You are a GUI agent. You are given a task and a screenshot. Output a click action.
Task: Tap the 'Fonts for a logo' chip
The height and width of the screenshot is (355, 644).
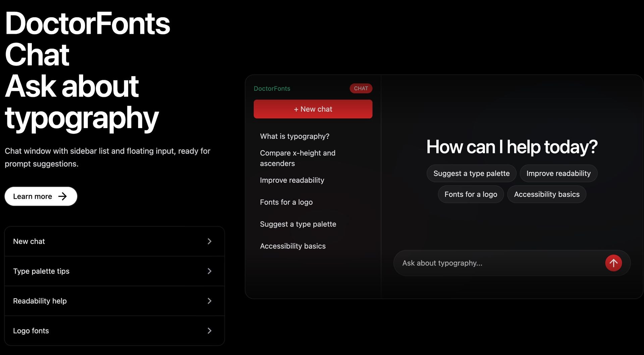471,194
